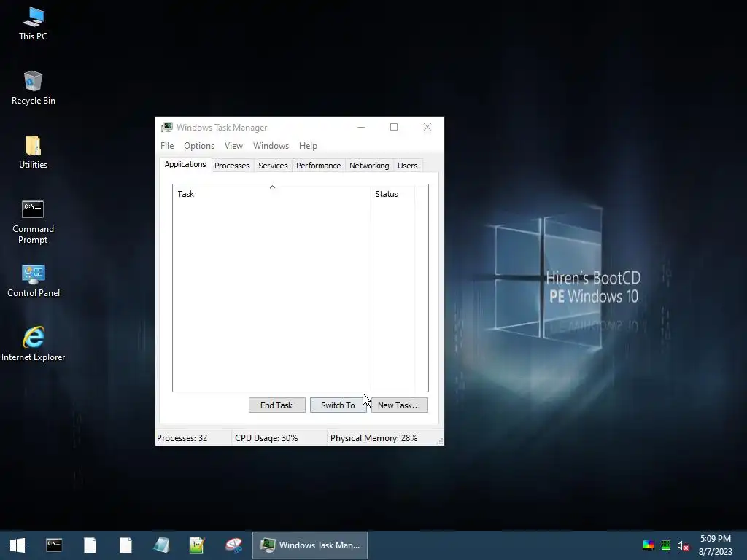Select the Control Panel desktop icon
The width and height of the screenshot is (747, 560).
(x=34, y=281)
